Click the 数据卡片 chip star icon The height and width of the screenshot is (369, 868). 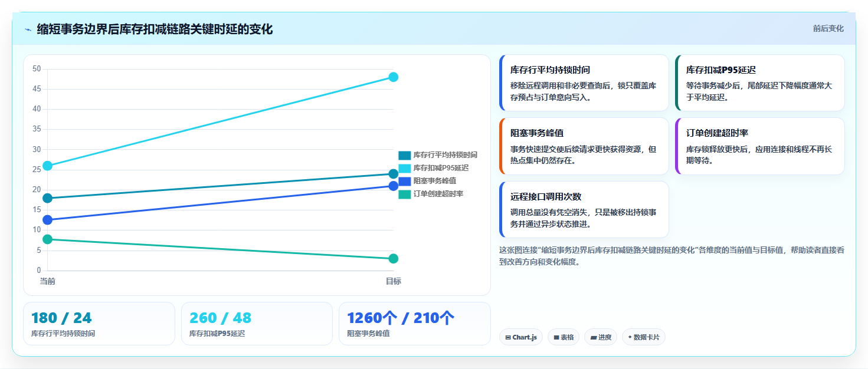tap(630, 337)
